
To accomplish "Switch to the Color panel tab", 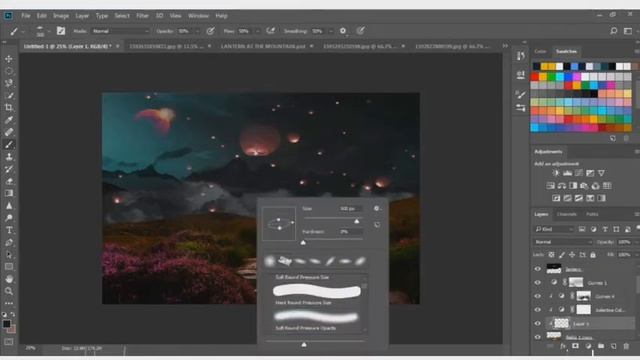I will 540,51.
